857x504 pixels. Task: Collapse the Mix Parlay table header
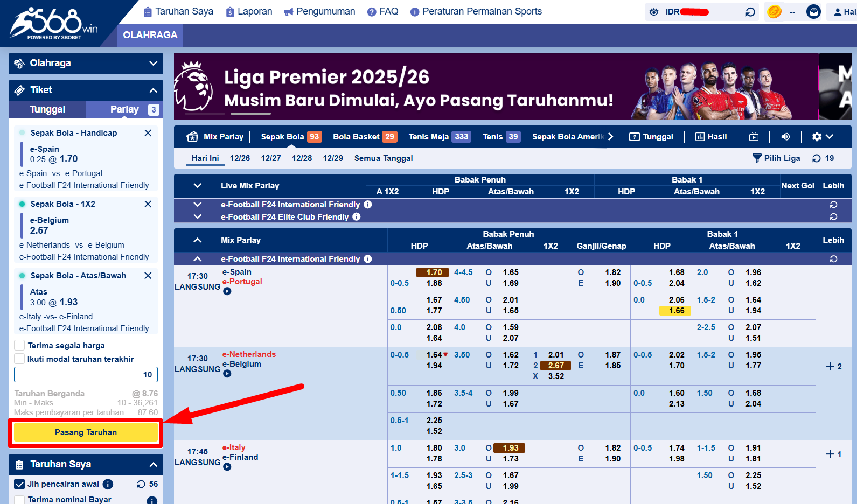198,240
